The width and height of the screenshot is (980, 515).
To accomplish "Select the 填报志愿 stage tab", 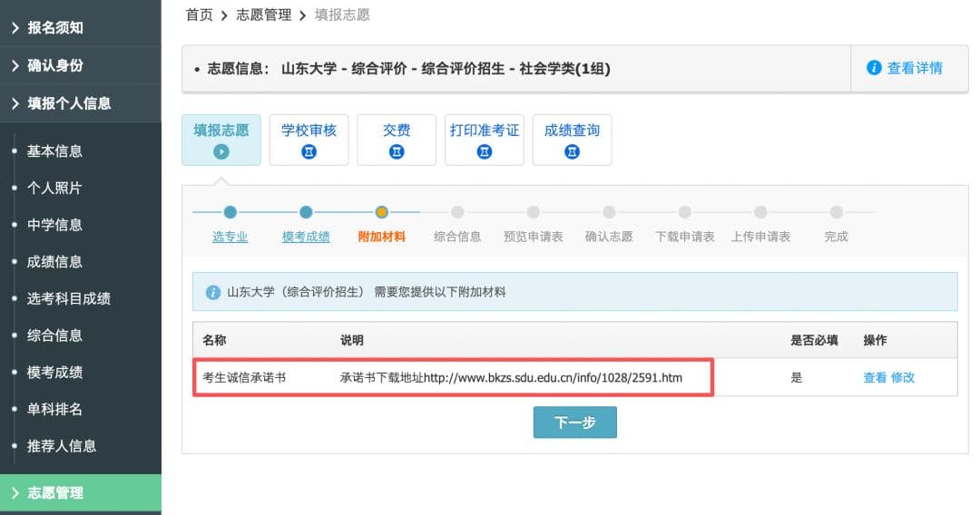I will pyautogui.click(x=221, y=140).
